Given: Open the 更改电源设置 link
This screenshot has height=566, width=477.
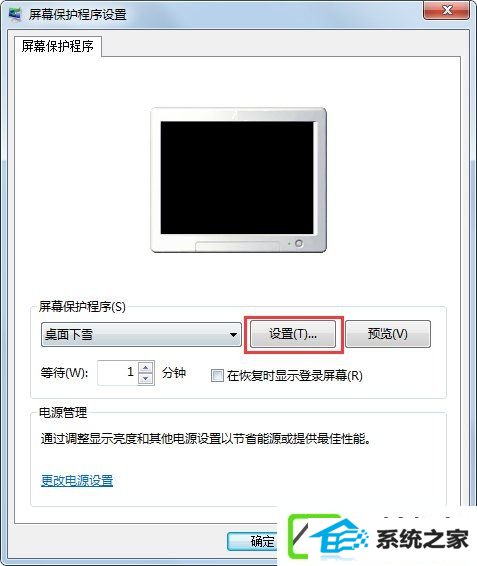Looking at the screenshot, I should click(x=77, y=480).
